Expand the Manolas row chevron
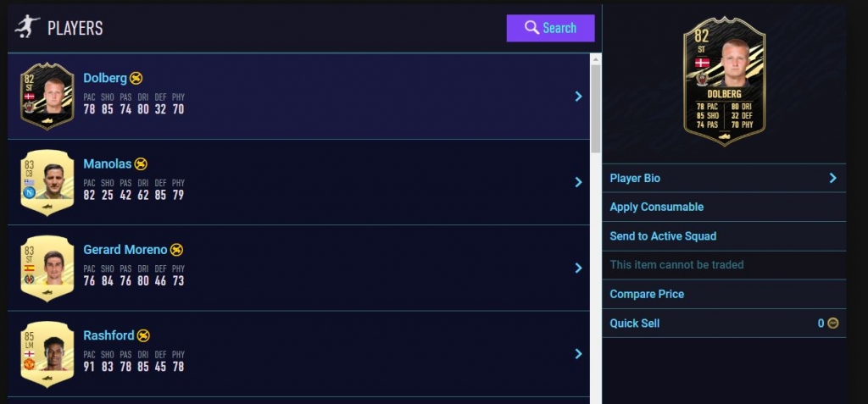868x404 pixels. tap(578, 182)
